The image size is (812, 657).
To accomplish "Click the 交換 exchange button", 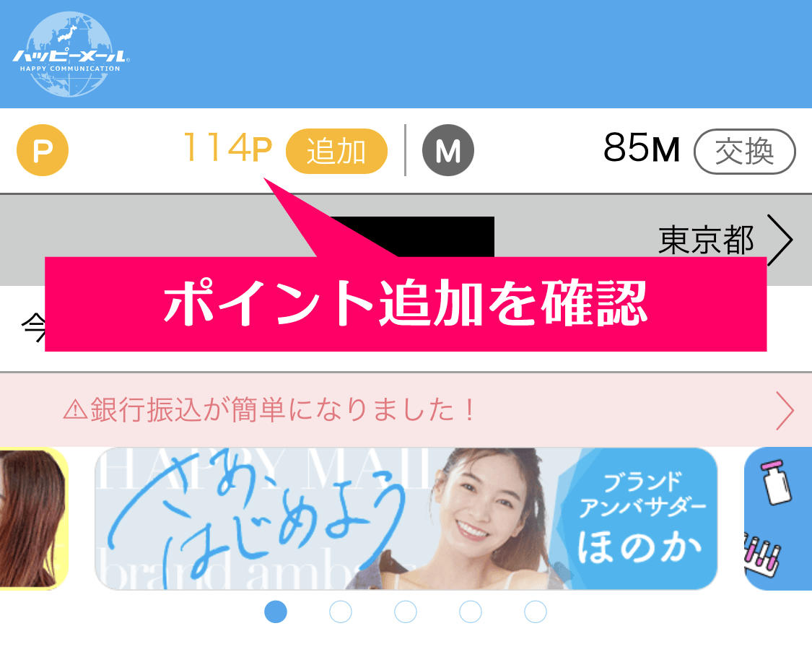I will [x=745, y=152].
